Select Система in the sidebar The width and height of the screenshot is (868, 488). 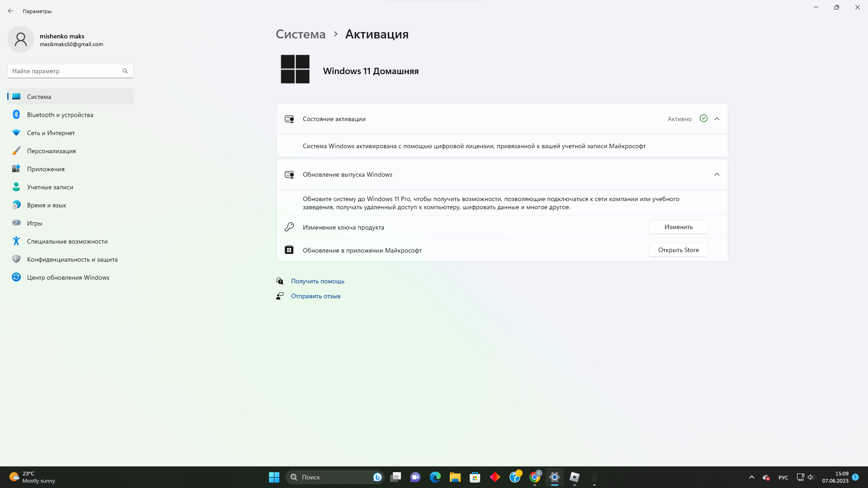pos(71,97)
